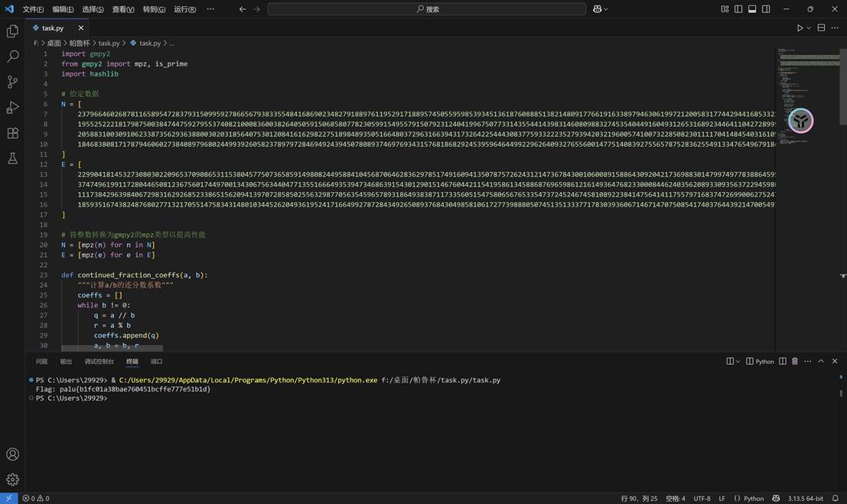The height and width of the screenshot is (504, 847).
Task: Open the Explorer view in activity bar
Action: (x=11, y=31)
